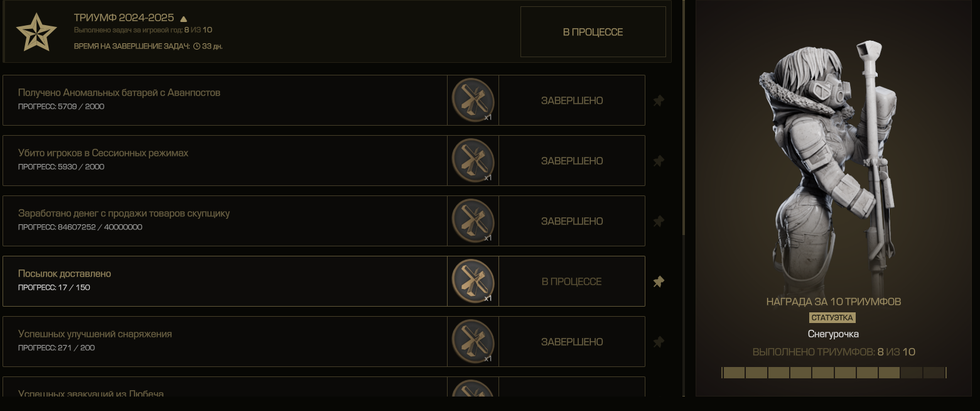The image size is (980, 411).
Task: Click the Triumph star emblem icon
Action: tap(36, 32)
